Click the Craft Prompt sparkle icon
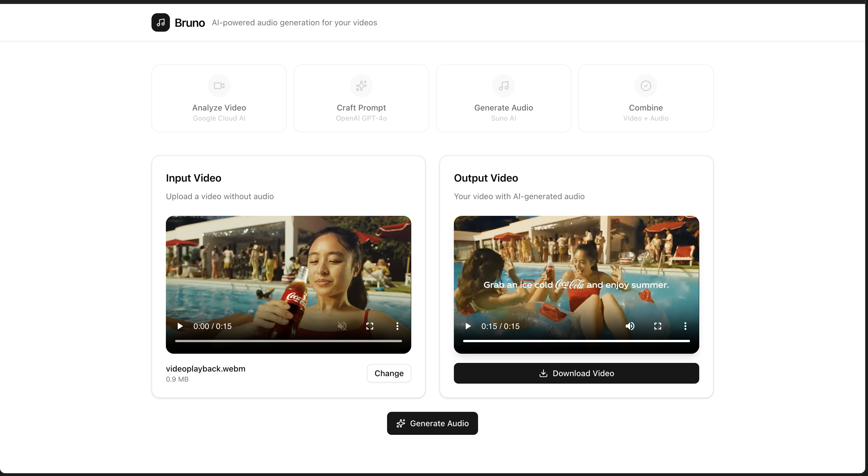 (x=361, y=86)
